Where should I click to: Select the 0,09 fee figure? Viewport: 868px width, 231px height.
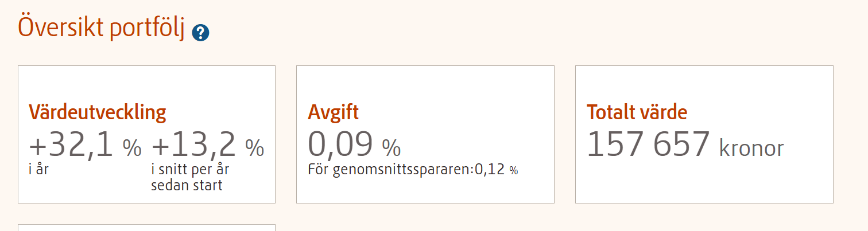click(x=340, y=144)
